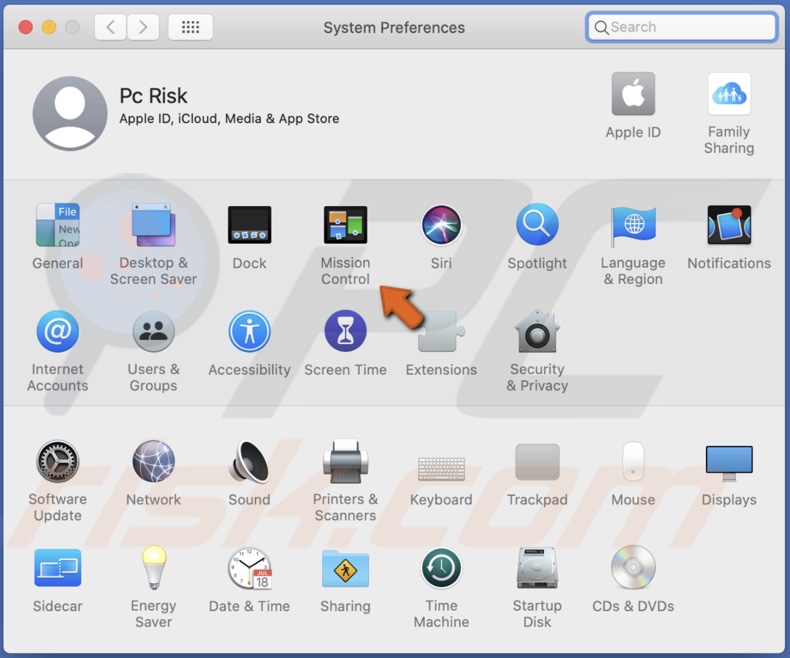Show all preferences grid button
790x658 pixels.
click(190, 27)
